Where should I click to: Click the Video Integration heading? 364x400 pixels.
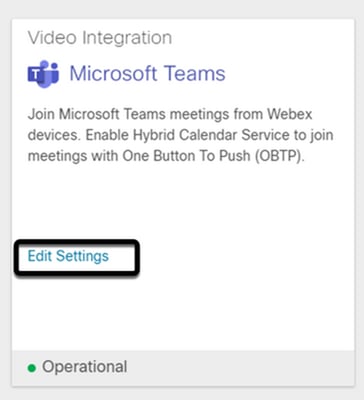tap(100, 38)
